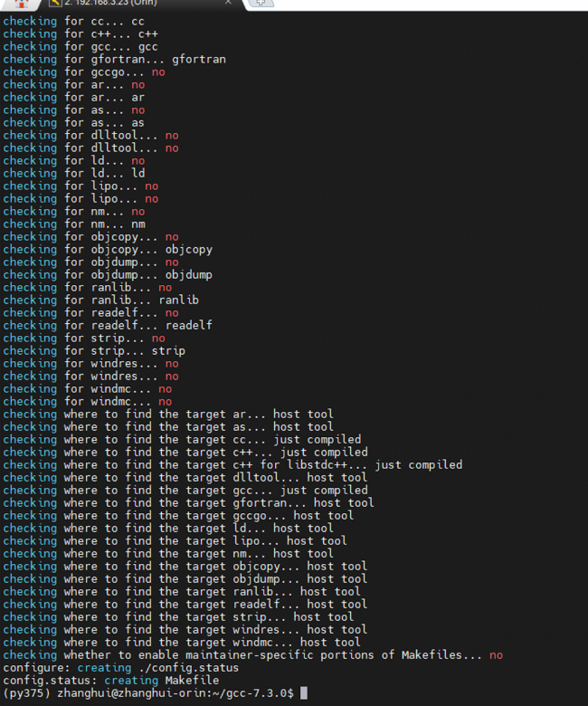Click the red "no" after gccgo check
Image resolution: width=588 pixels, height=706 pixels.
tap(158, 72)
